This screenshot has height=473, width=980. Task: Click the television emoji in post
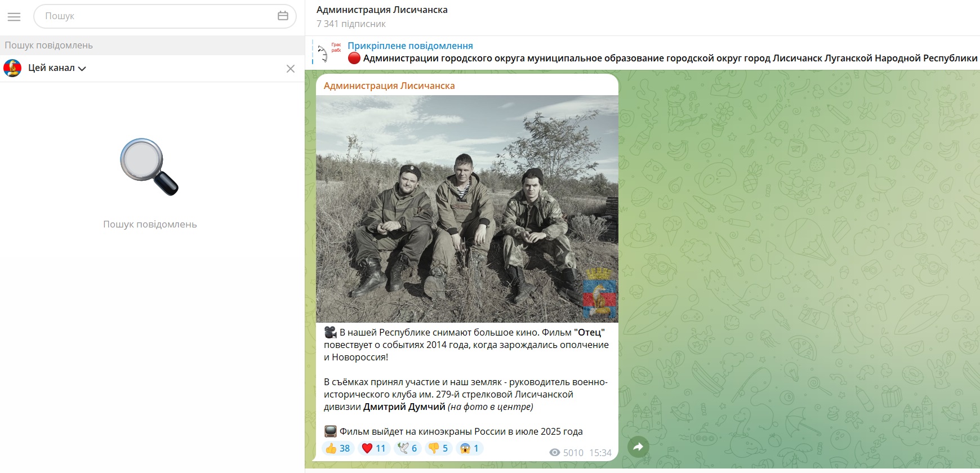pos(331,431)
